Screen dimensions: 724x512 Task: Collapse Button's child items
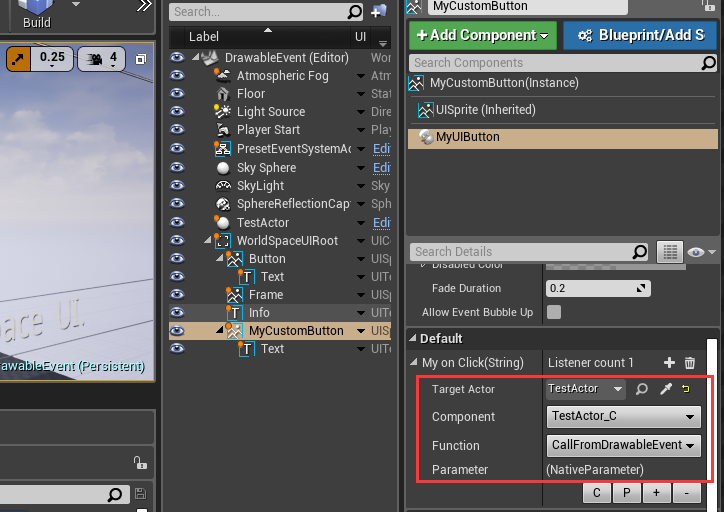[x=220, y=258]
